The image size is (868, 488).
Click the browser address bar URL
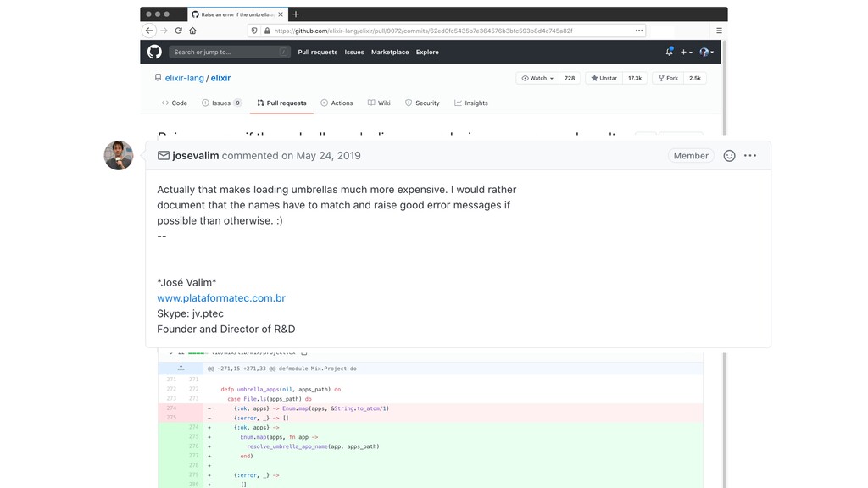[x=423, y=30]
